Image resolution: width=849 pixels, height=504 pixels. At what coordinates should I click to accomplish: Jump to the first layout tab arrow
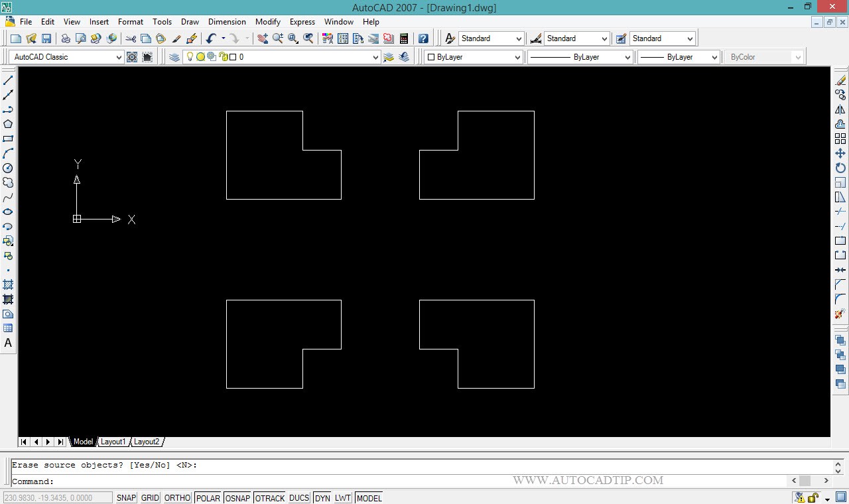(24, 442)
